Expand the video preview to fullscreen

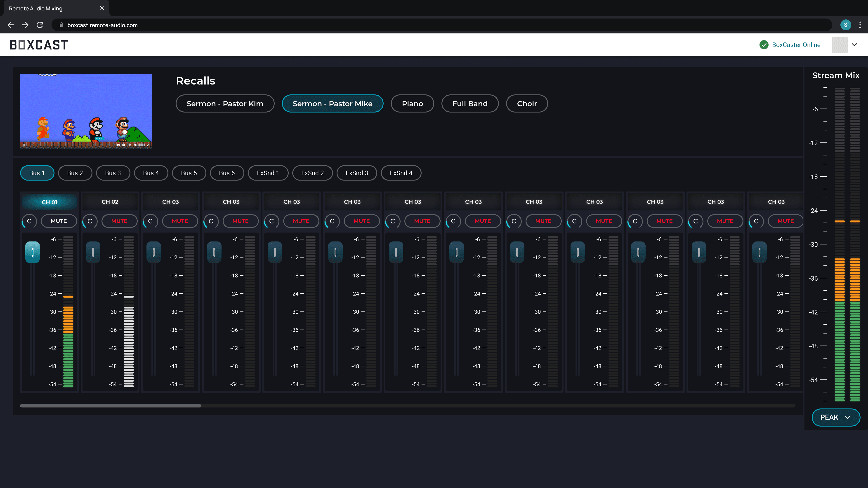[148, 145]
